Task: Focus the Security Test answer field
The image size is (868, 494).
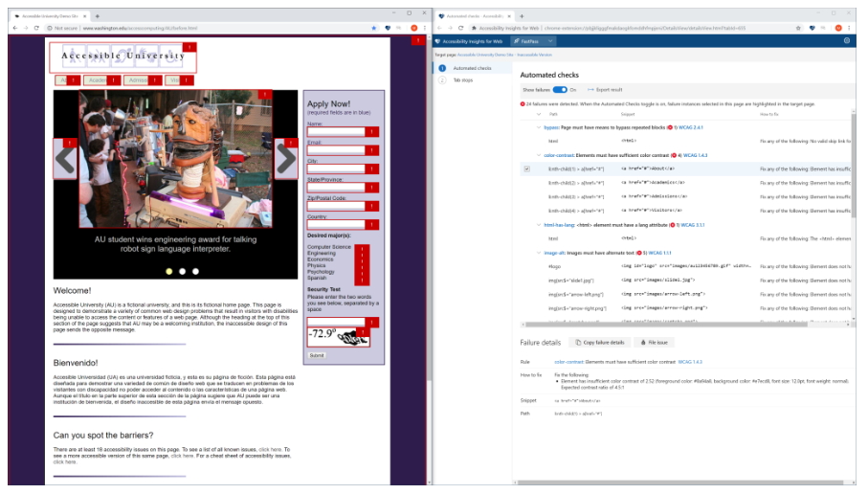Action: [336, 322]
